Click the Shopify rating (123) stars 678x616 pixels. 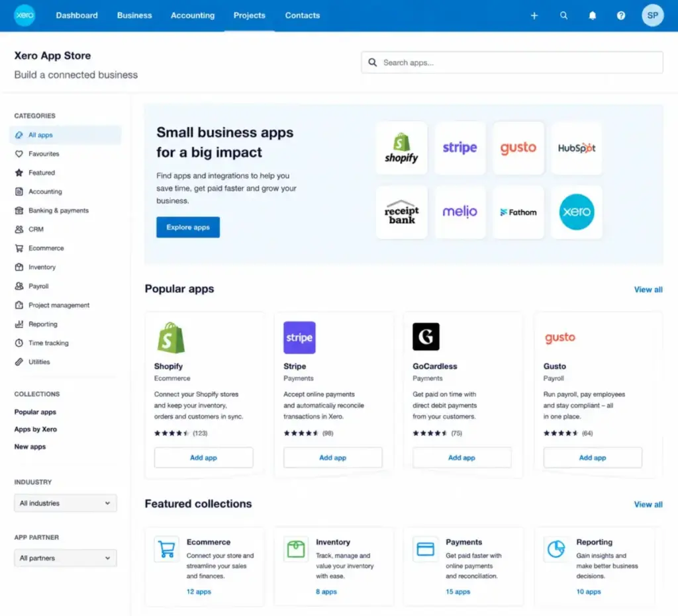181,433
